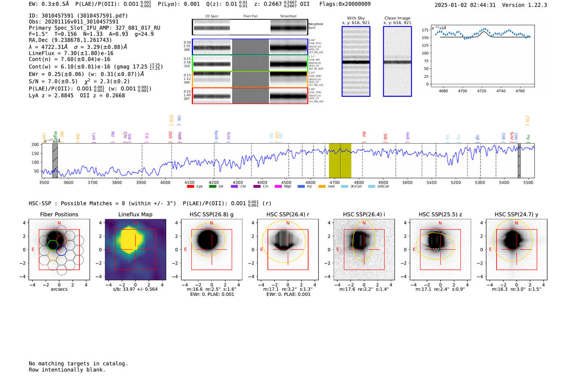Select the orange-bordered 2D spectrum row
This screenshot has width=576, height=392.
click(x=250, y=79)
